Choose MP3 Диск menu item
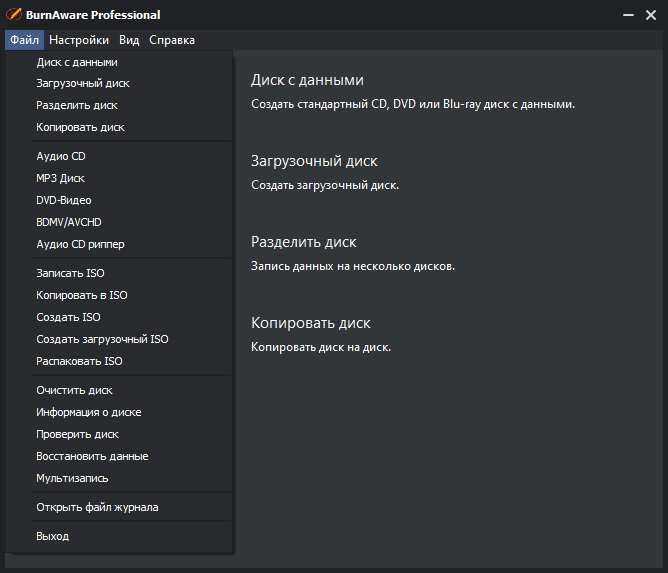Image resolution: width=668 pixels, height=573 pixels. (60, 179)
